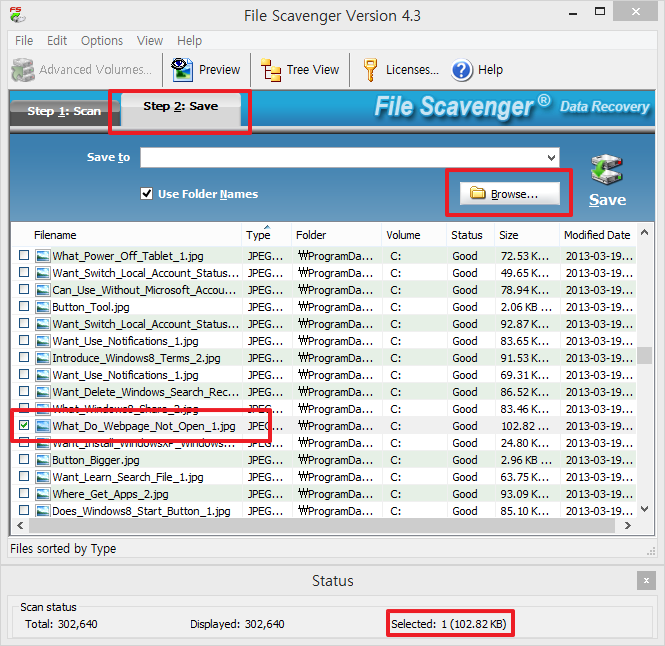Sort by the Volume column header

414,235
